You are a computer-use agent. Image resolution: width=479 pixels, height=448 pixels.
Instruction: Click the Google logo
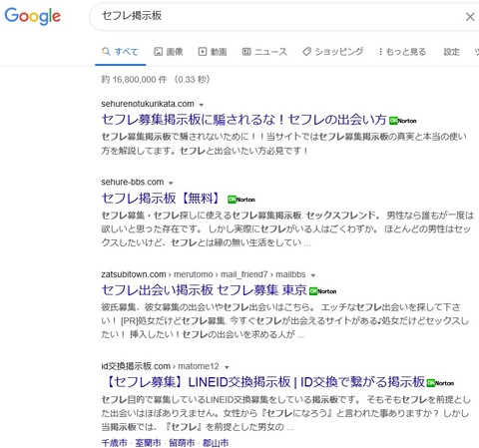32,16
